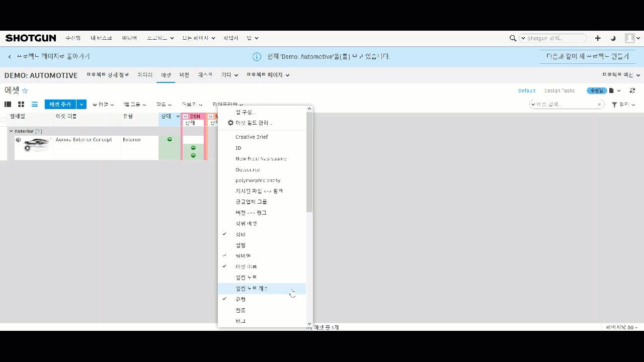
Task: Open the 프로젝트 페이지 dropdown
Action: pyautogui.click(x=268, y=74)
